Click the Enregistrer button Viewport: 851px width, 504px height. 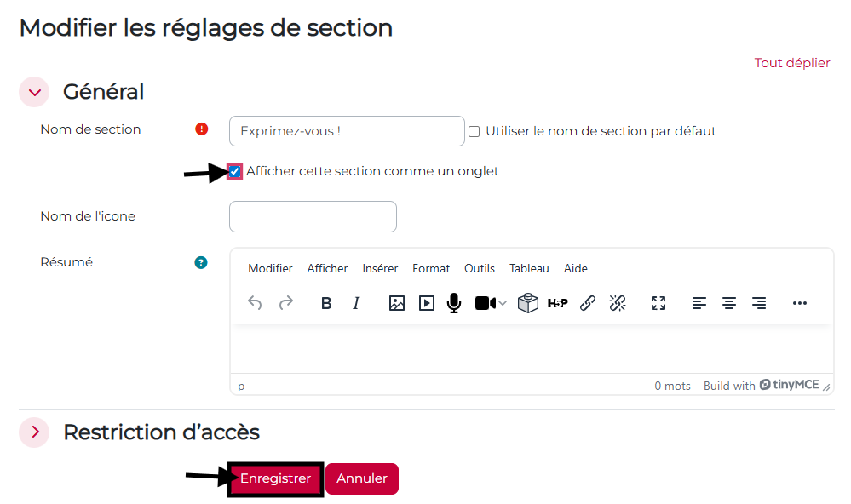275,478
